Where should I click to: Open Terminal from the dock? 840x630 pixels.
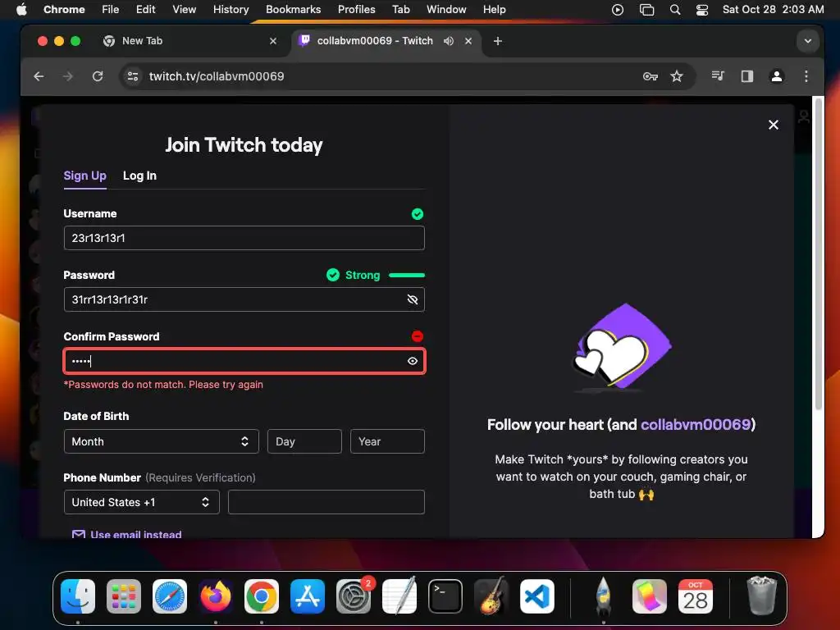click(x=445, y=596)
